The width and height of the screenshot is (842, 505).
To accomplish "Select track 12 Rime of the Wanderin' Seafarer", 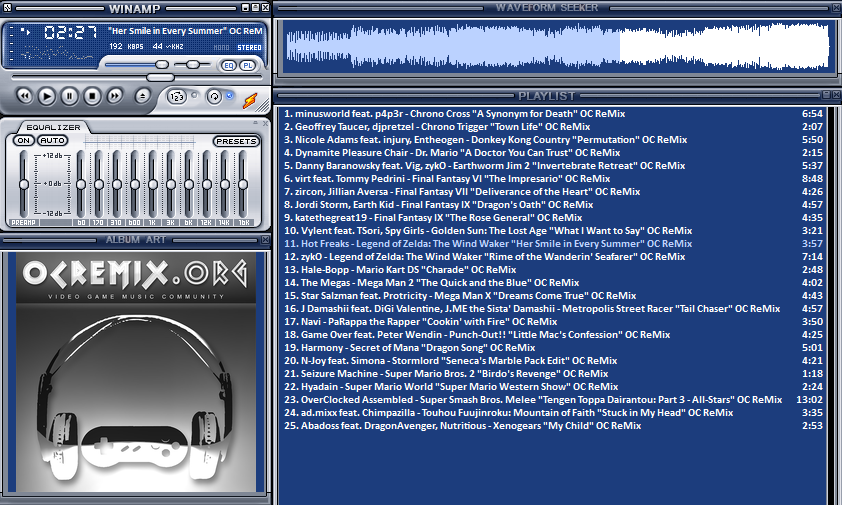I will point(553,257).
